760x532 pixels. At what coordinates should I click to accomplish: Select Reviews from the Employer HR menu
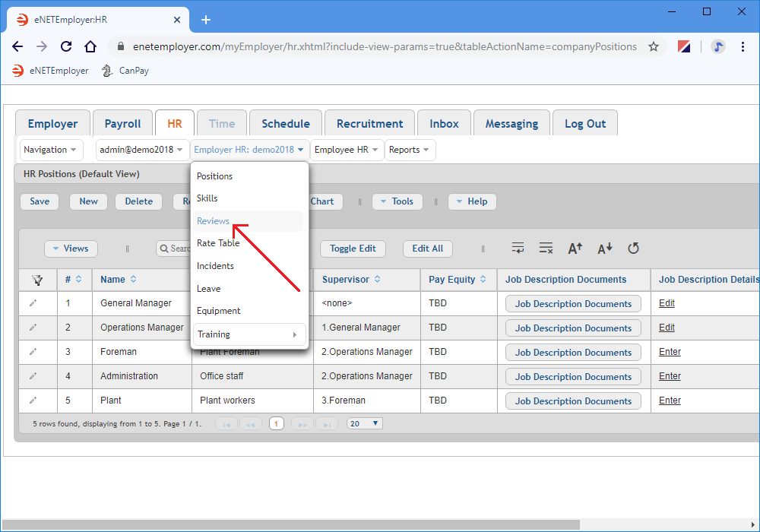[214, 221]
